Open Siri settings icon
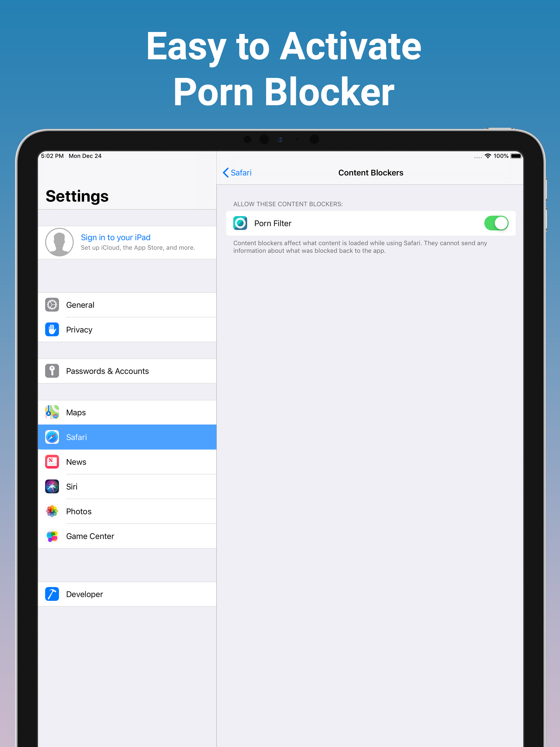560x747 pixels. pyautogui.click(x=52, y=486)
